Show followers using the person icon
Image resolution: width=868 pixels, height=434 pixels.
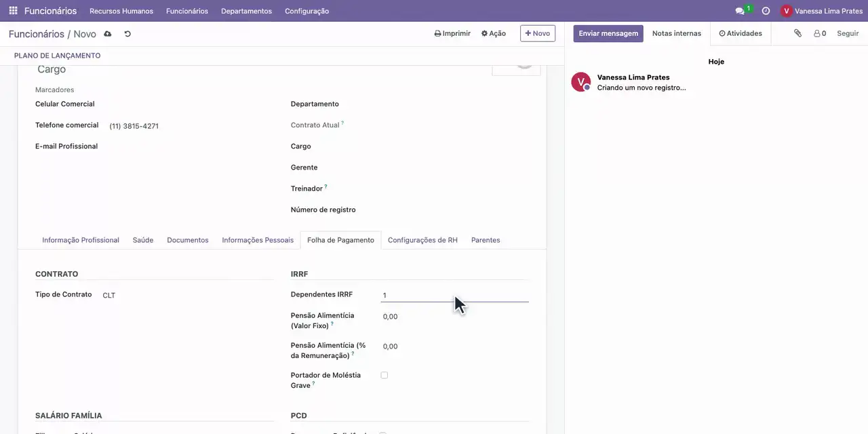[x=820, y=33]
